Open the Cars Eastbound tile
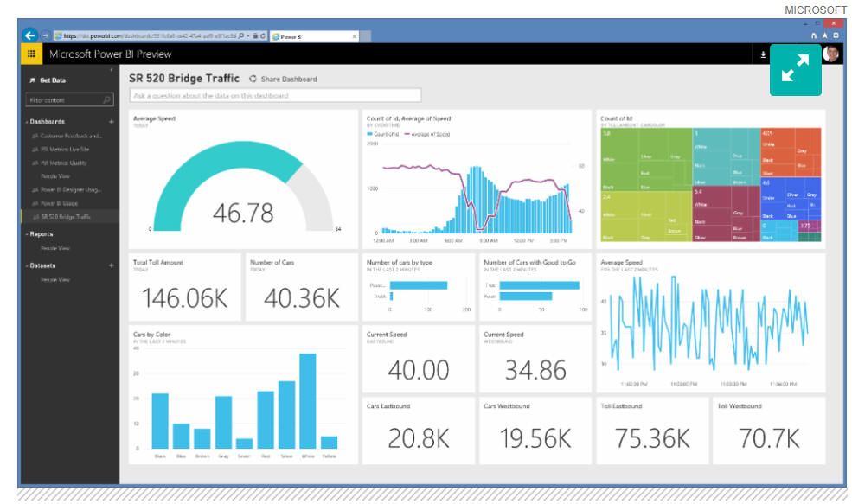 click(419, 431)
